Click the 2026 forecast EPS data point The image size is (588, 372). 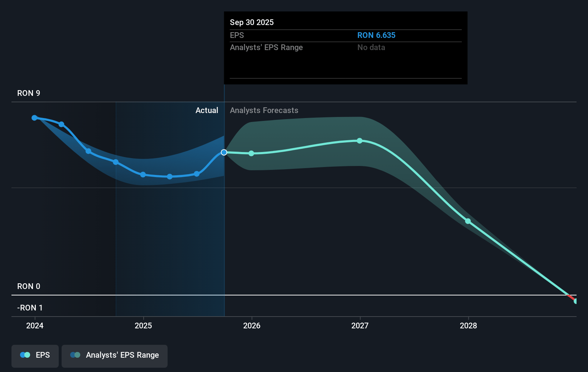coord(251,153)
